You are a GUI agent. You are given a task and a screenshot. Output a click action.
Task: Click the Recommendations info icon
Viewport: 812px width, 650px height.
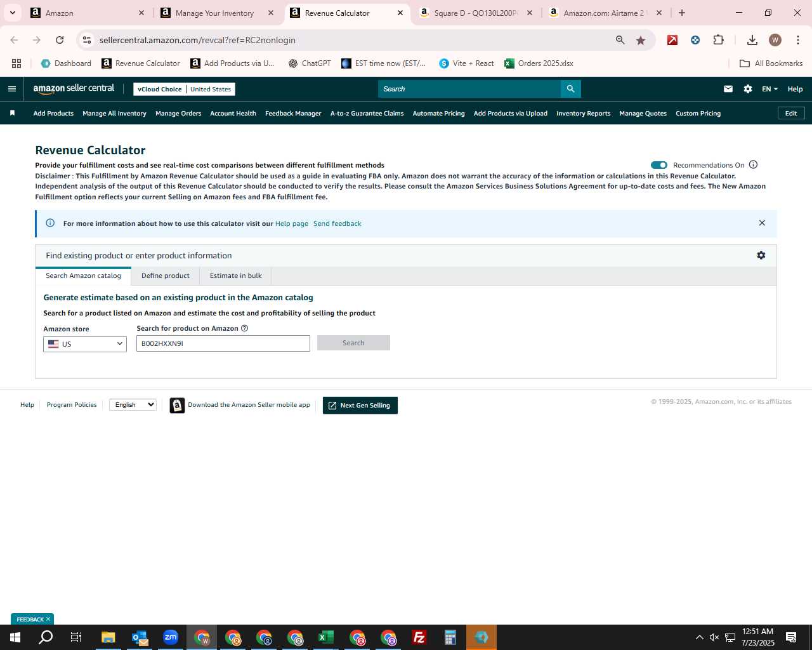[754, 165]
